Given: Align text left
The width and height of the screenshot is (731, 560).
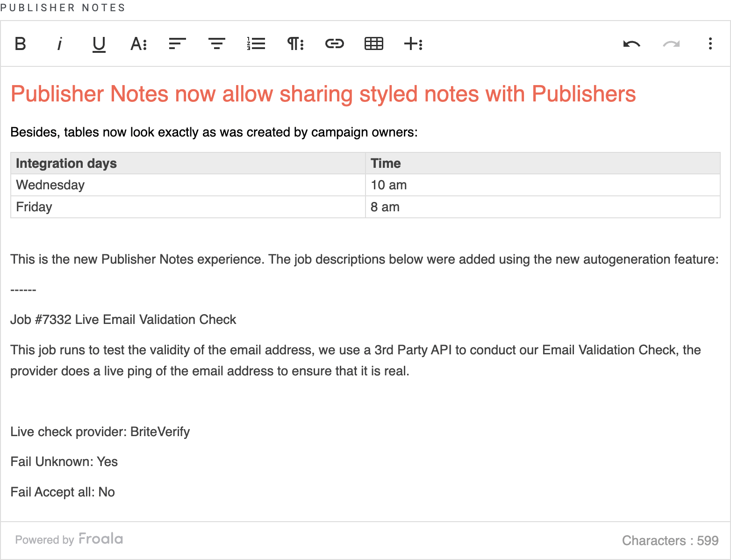Looking at the screenshot, I should (178, 44).
